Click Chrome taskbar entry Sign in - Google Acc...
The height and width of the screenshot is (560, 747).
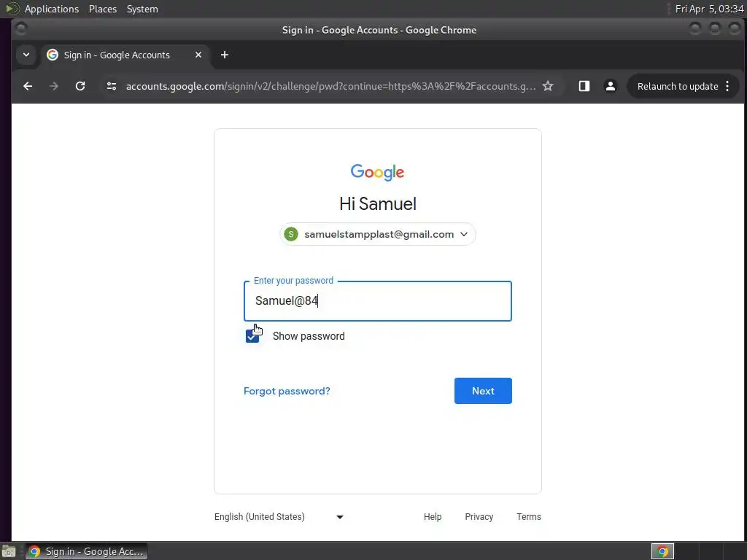[86, 551]
